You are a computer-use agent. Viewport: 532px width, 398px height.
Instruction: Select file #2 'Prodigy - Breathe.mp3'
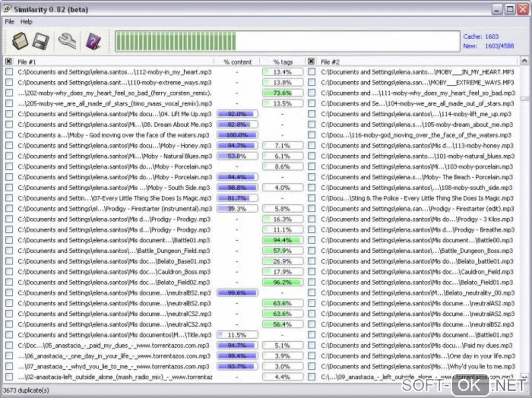(x=418, y=230)
